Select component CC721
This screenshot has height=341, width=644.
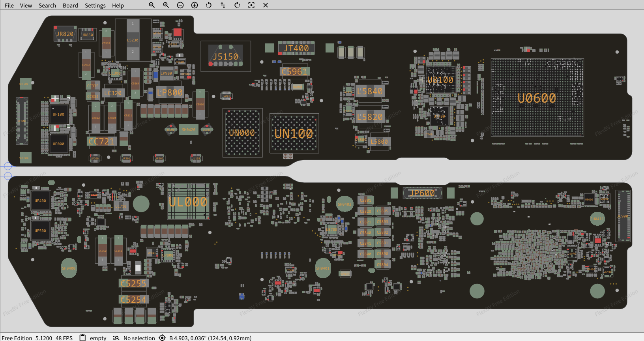click(101, 141)
